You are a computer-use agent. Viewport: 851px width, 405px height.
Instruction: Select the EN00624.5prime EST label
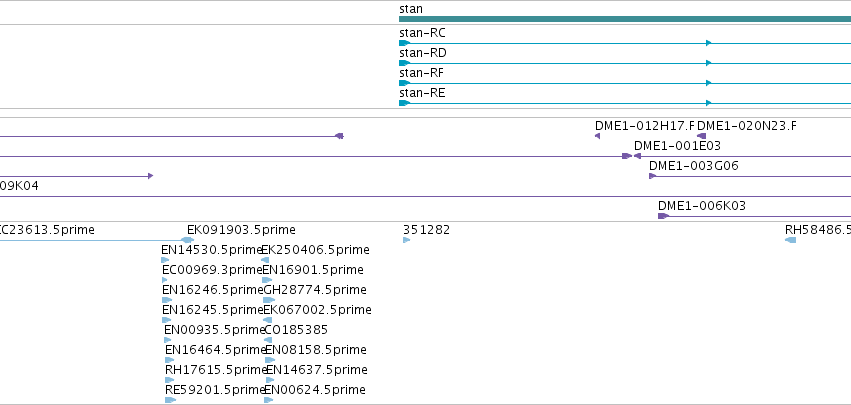pyautogui.click(x=315, y=390)
